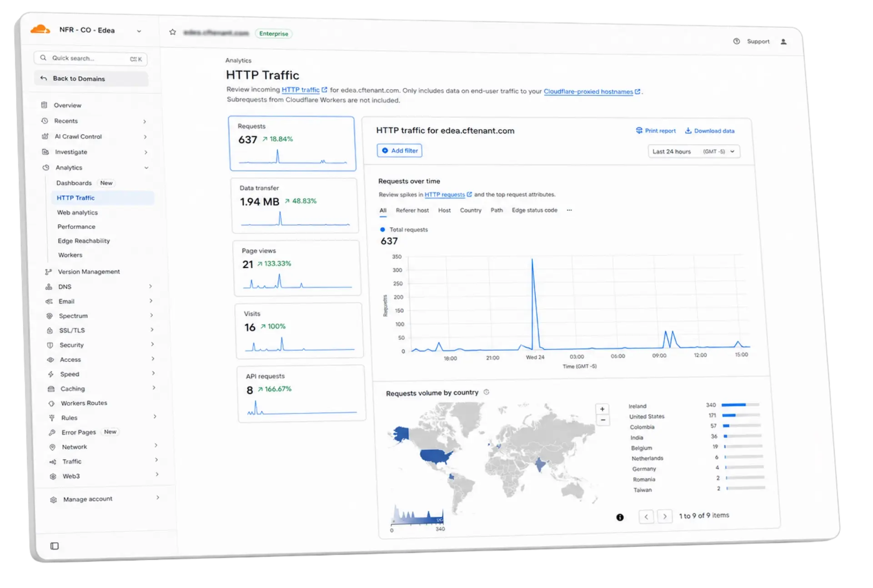Click the Overview sidebar icon
Image resolution: width=873 pixels, height=588 pixels.
pos(44,105)
